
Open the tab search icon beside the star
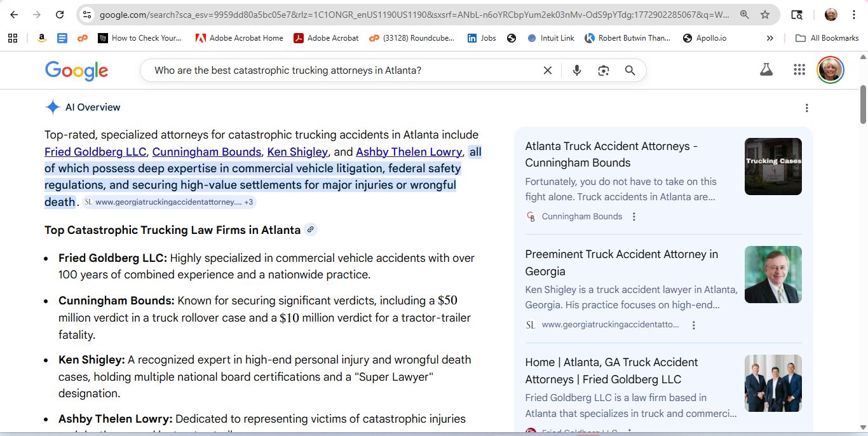point(797,15)
